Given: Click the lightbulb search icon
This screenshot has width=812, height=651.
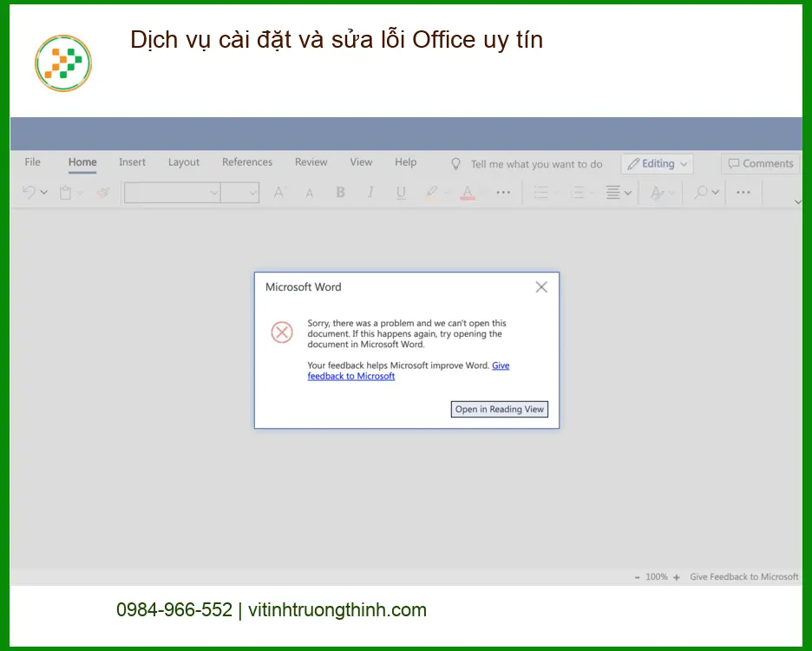Looking at the screenshot, I should (455, 164).
